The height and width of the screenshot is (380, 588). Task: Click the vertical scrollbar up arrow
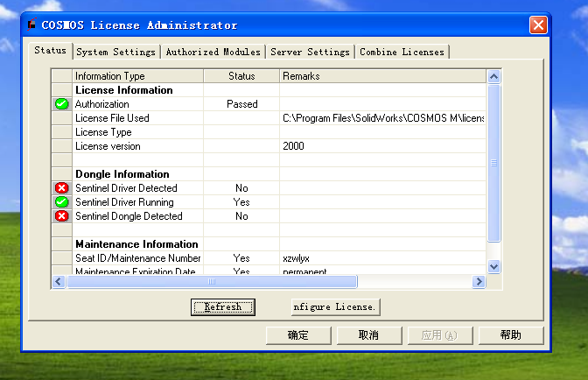pyautogui.click(x=493, y=77)
